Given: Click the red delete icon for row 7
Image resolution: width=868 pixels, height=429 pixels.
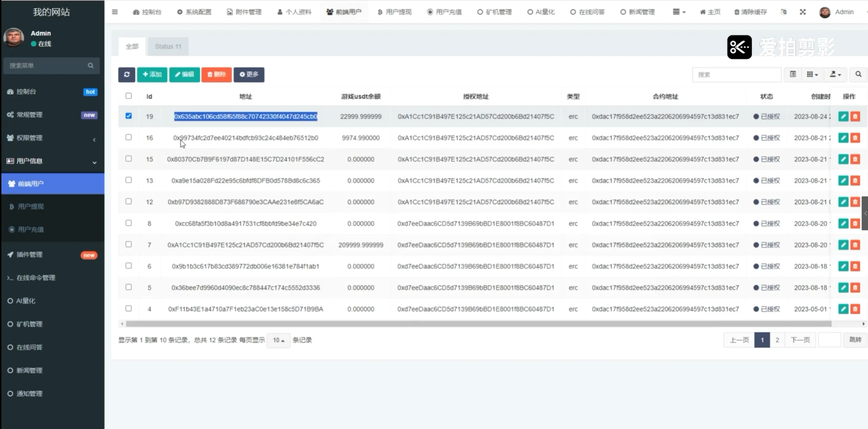Looking at the screenshot, I should tap(855, 245).
